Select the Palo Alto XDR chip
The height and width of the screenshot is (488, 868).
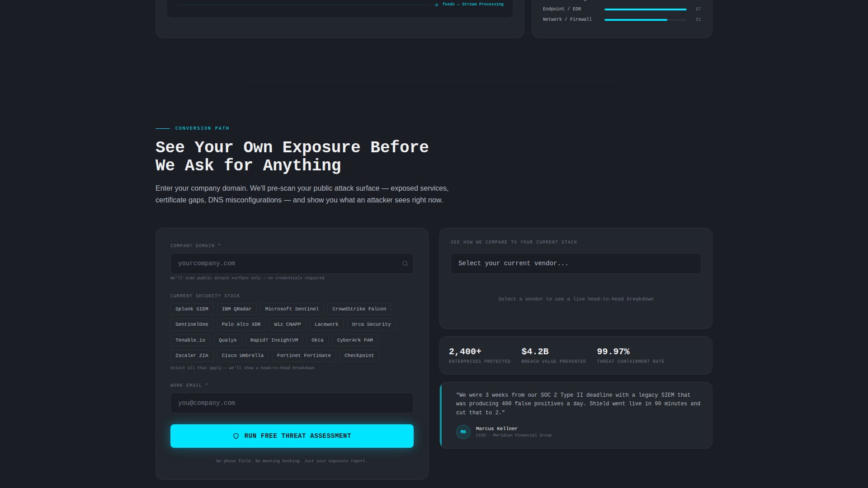tap(241, 324)
